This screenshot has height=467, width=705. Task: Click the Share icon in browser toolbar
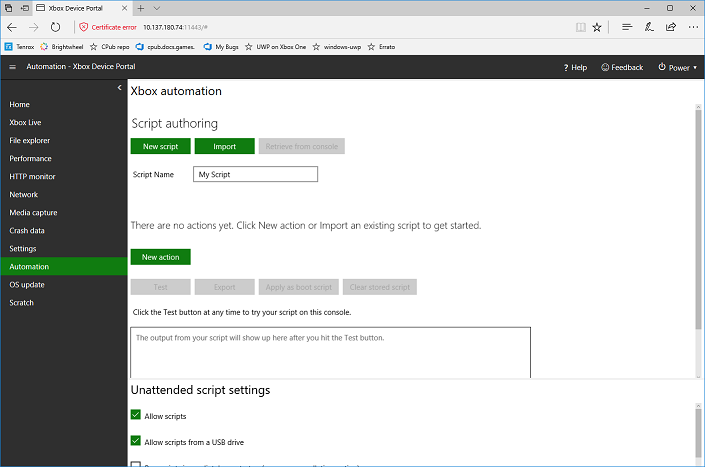(671, 27)
